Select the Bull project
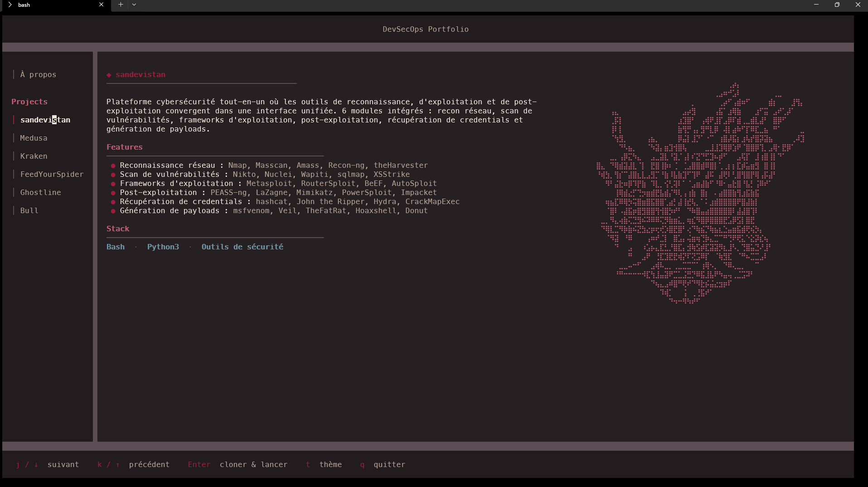868x487 pixels. click(29, 210)
